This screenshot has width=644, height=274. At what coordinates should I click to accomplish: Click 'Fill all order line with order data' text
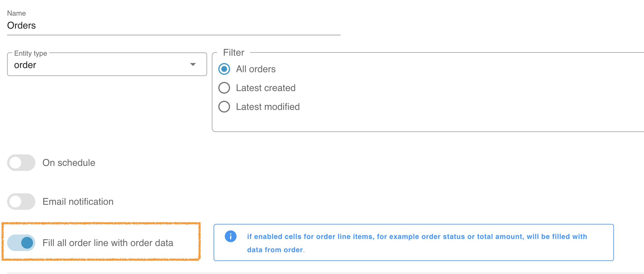coord(108,243)
